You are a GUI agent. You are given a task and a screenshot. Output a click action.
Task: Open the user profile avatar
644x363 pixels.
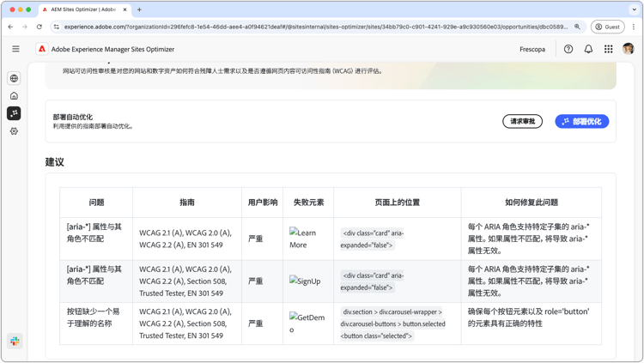click(x=628, y=49)
